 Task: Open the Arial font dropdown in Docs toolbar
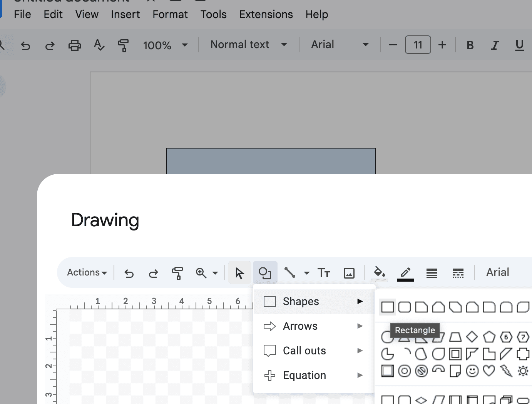click(x=340, y=45)
